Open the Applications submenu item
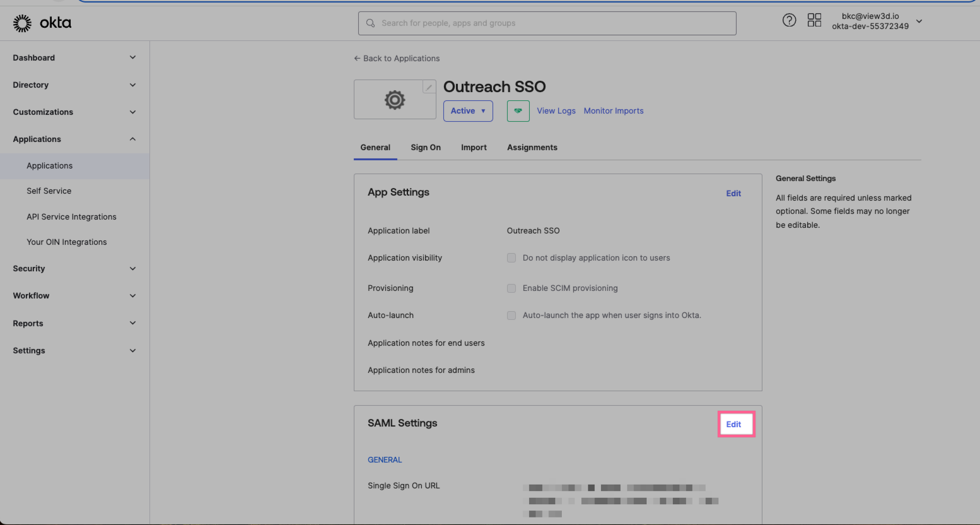 click(x=74, y=166)
